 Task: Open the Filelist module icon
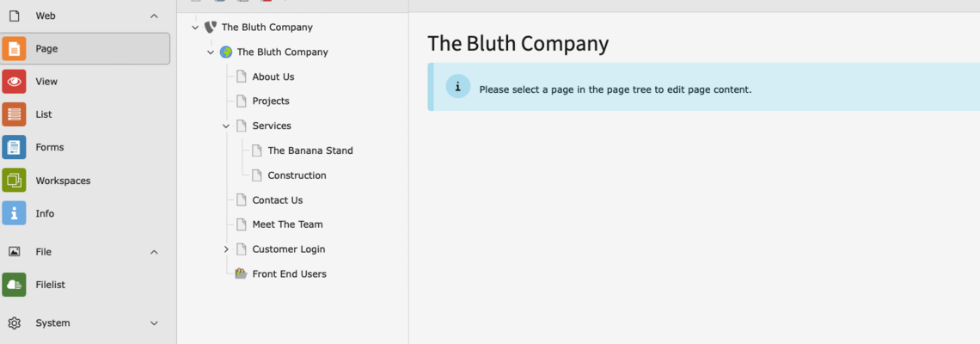coord(14,285)
